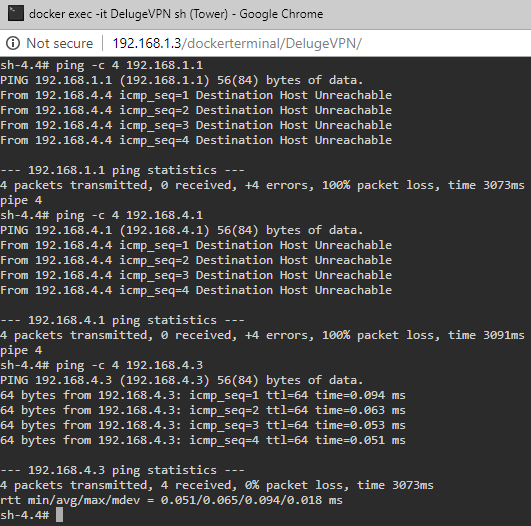Image resolution: width=531 pixels, height=526 pixels.
Task: Click the line PING 192.168.1.1 (192.168.1.1) 56(84) bytes
Action: pos(182,80)
